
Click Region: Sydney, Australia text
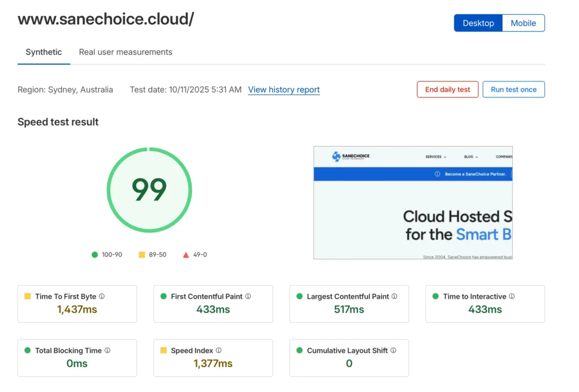[66, 90]
